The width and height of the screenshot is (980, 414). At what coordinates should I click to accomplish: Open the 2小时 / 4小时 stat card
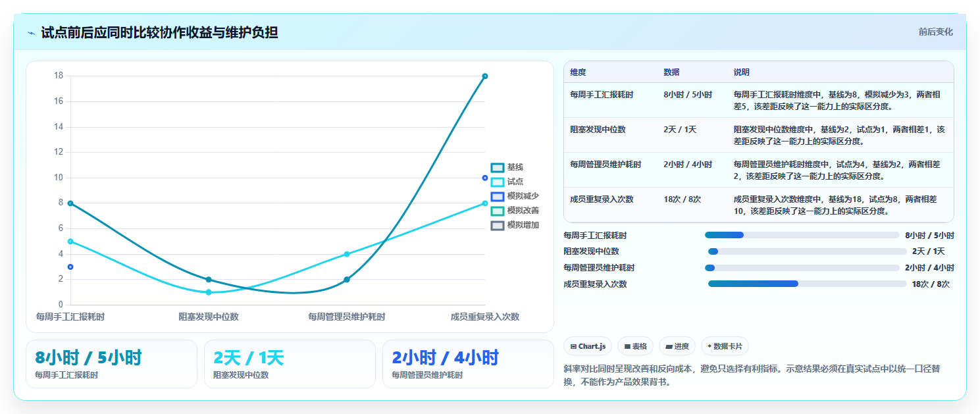pyautogui.click(x=468, y=364)
